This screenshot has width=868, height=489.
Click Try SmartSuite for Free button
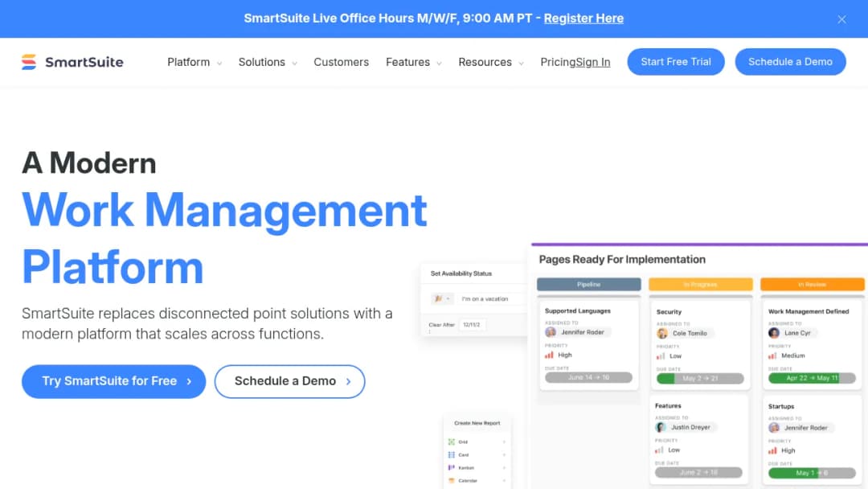(113, 381)
